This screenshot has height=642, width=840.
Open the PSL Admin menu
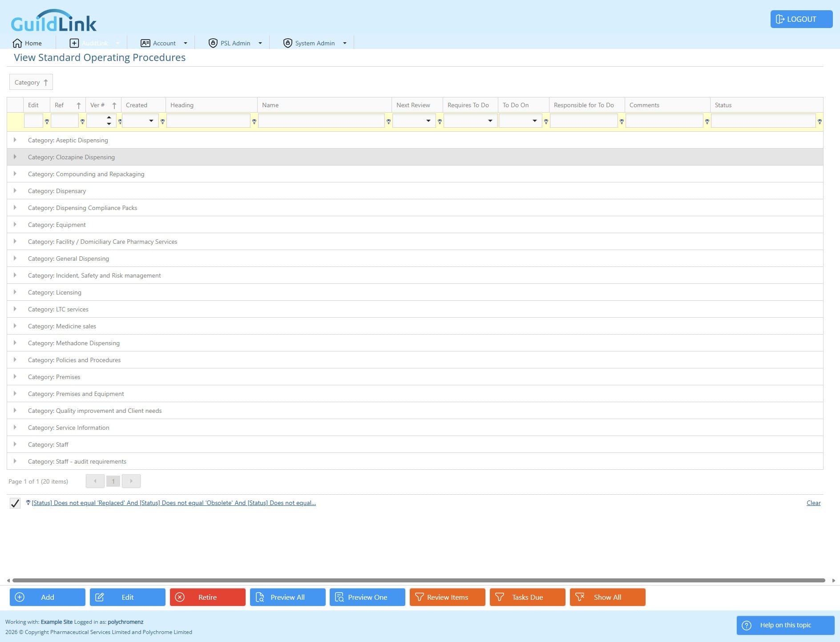tap(235, 43)
